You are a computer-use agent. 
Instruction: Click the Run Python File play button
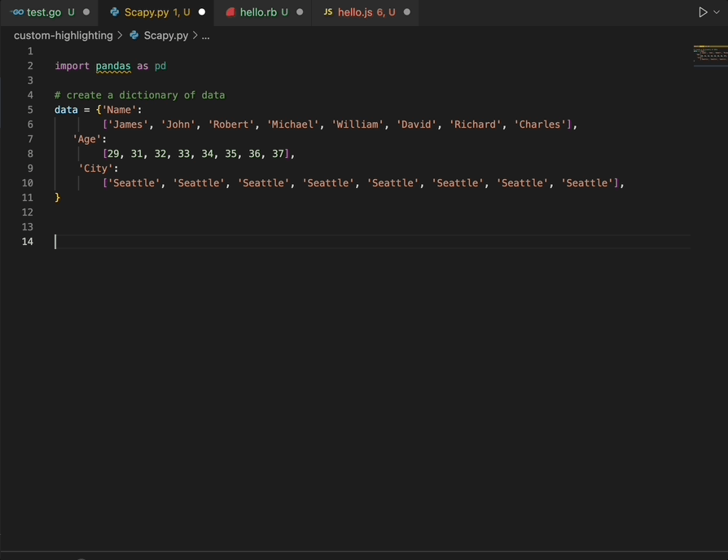tap(702, 11)
